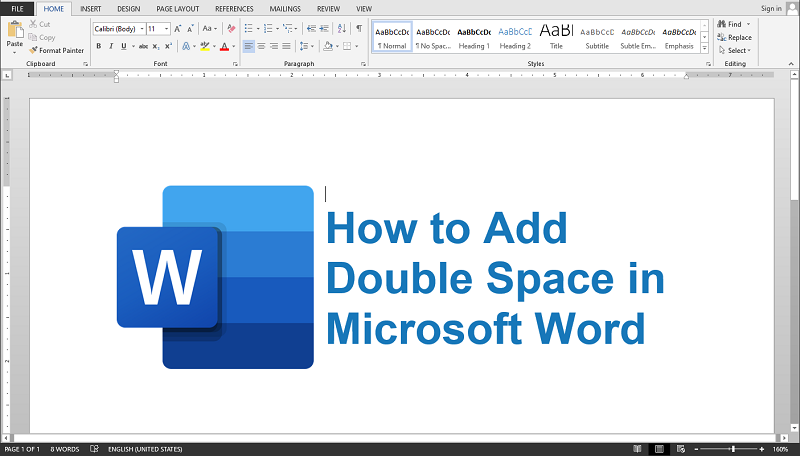Switch to the INSERT tab
This screenshot has width=800, height=456.
pos(90,9)
